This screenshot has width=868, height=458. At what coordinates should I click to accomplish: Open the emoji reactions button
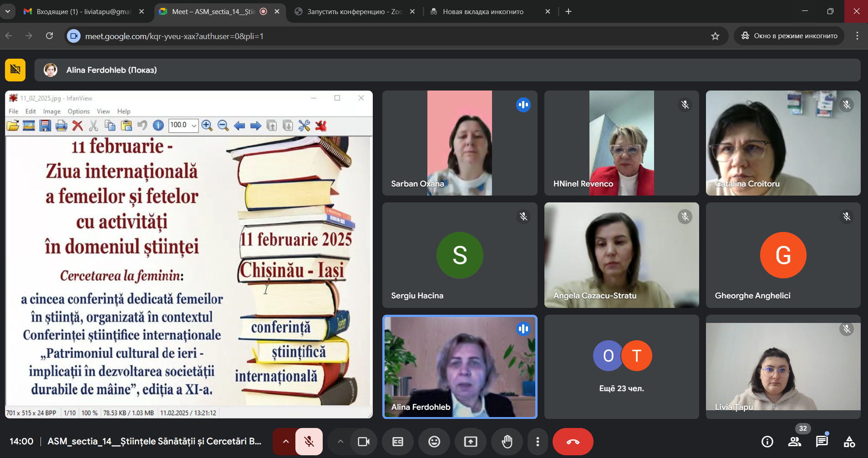[x=434, y=442]
